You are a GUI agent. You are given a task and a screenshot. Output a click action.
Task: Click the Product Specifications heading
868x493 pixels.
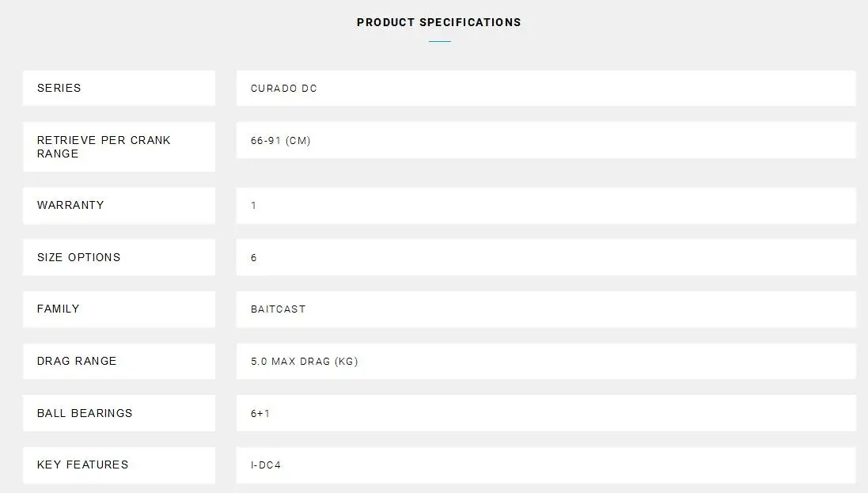point(438,22)
